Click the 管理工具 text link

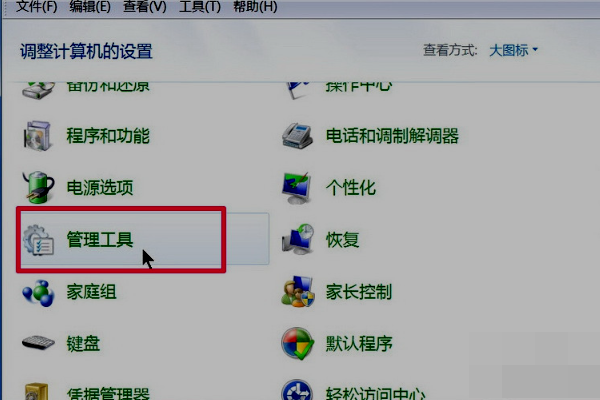[100, 240]
